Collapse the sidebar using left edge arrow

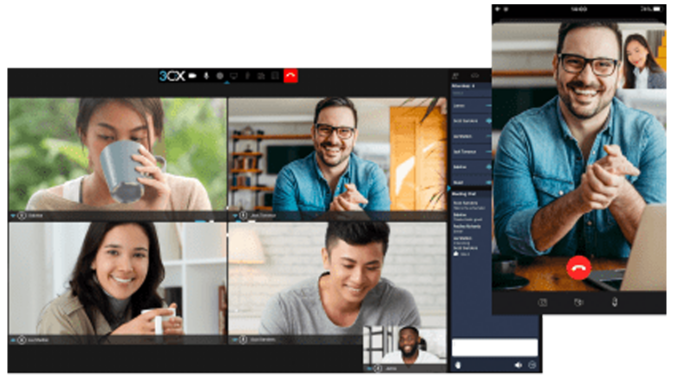(449, 188)
